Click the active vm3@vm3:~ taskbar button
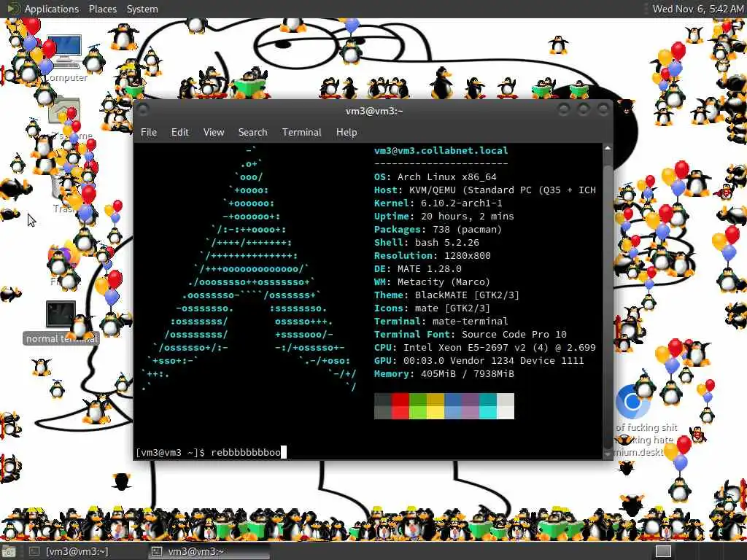Screen dimensions: 747x560 (208, 551)
